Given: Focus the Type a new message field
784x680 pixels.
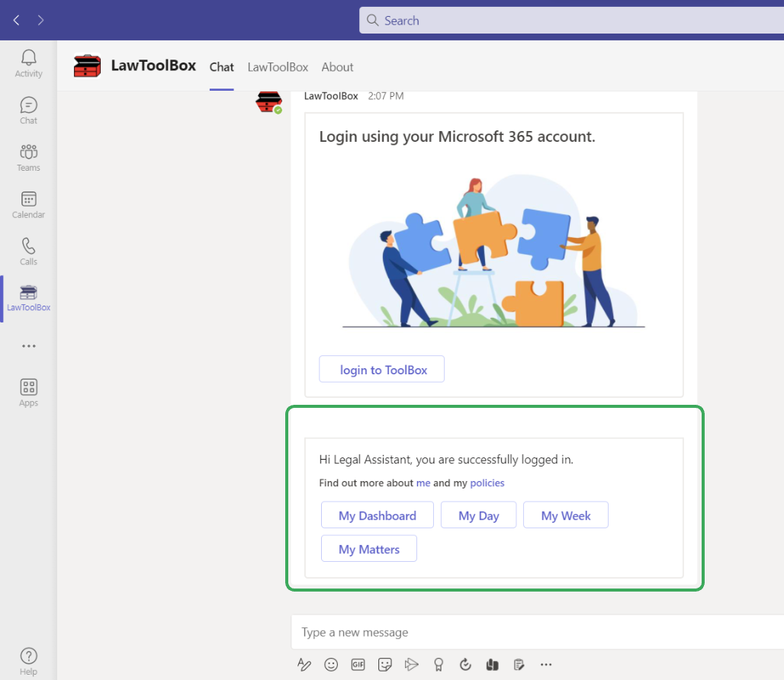Looking at the screenshot, I should 538,632.
